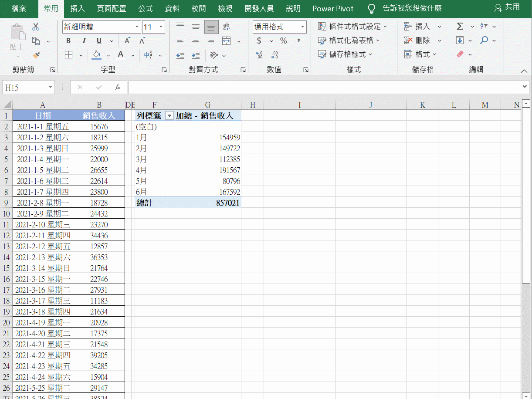
Task: Open the 通用格式 number format dropdown
Action: click(x=302, y=27)
